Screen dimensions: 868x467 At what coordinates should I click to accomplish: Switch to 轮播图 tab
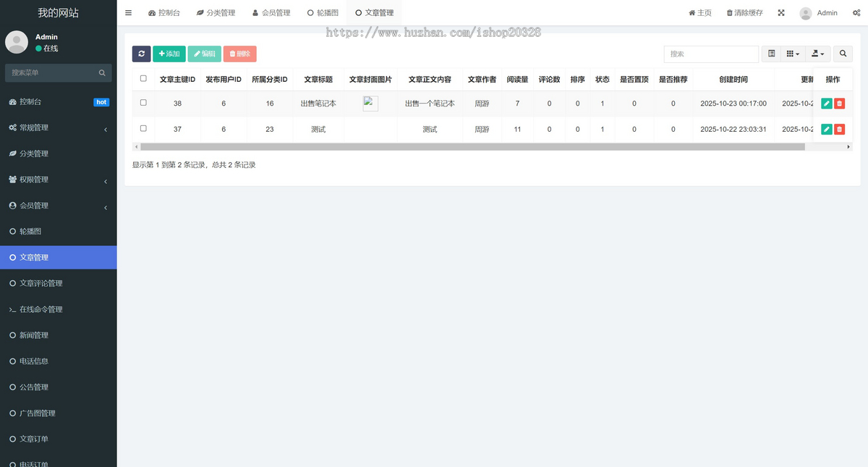(323, 13)
